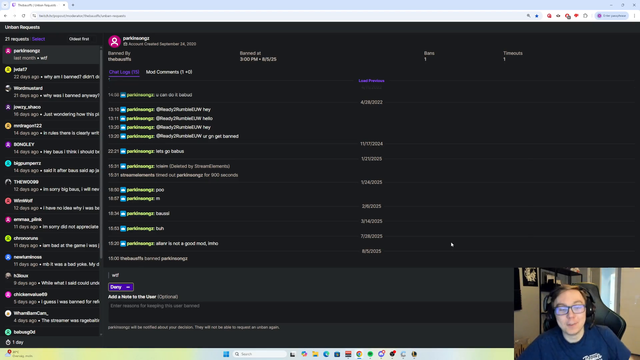Image resolution: width=640 pixels, height=360 pixels.
Task: Open Spotify from taskbar
Action: tap(370, 354)
